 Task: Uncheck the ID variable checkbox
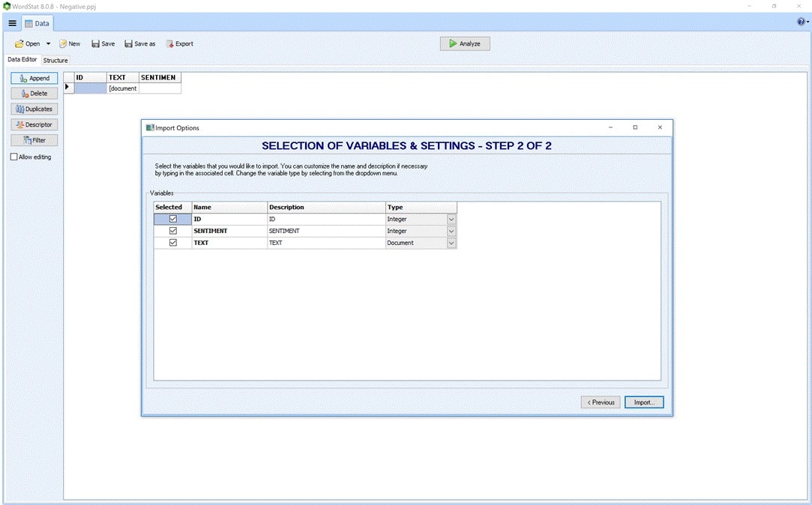tap(173, 219)
